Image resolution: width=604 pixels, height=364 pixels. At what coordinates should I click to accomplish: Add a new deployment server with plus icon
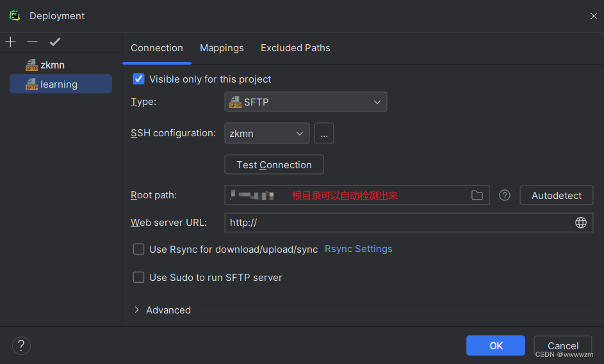click(11, 42)
